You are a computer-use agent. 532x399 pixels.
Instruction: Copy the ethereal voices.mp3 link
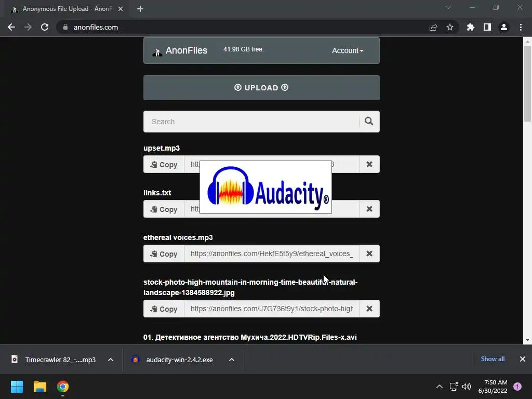[164, 254]
